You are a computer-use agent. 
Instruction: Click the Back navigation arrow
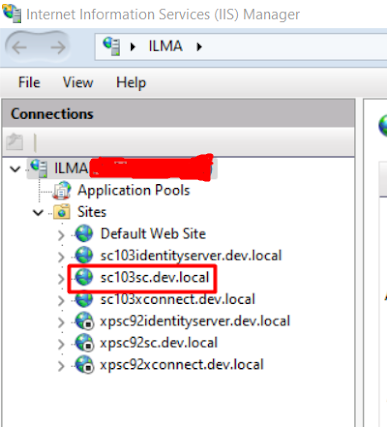pyautogui.click(x=19, y=47)
